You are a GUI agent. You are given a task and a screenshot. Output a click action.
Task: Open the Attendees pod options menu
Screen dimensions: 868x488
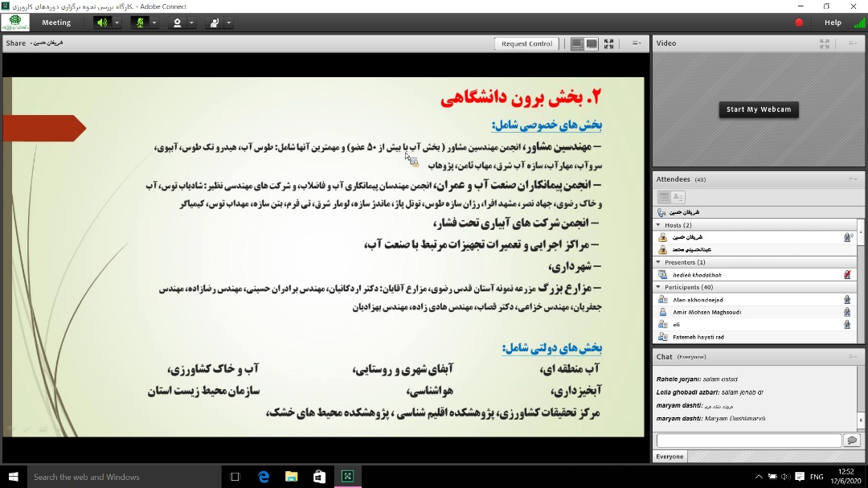pos(853,179)
